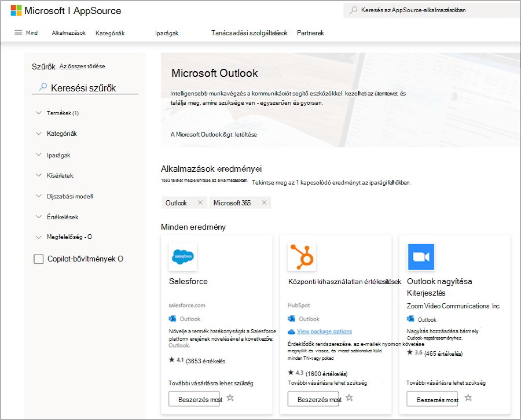Click the rating star on HubSpot card
Image resolution: width=521 pixels, height=420 pixels.
pyautogui.click(x=291, y=373)
